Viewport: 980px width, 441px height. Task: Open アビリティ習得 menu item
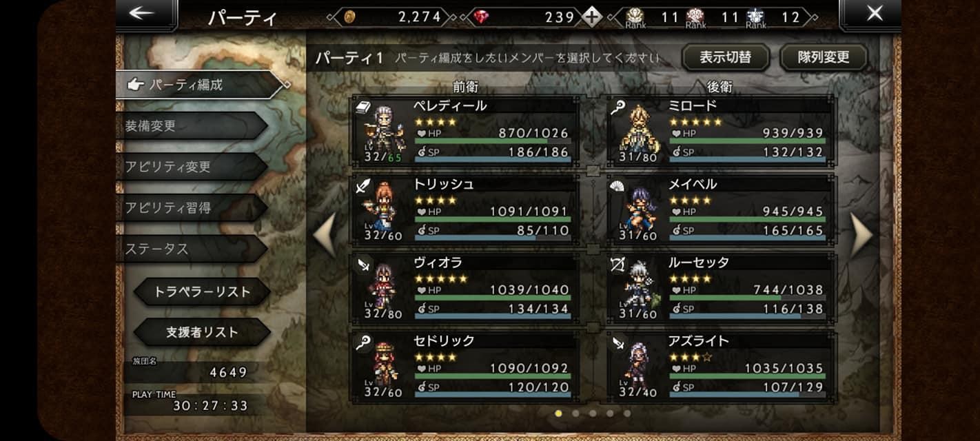pos(191,207)
